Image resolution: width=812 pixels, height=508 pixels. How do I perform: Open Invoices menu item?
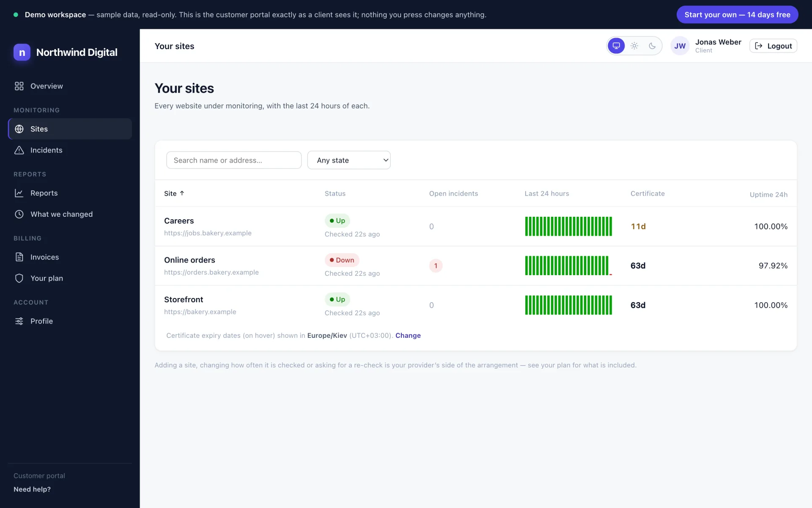coord(70,257)
